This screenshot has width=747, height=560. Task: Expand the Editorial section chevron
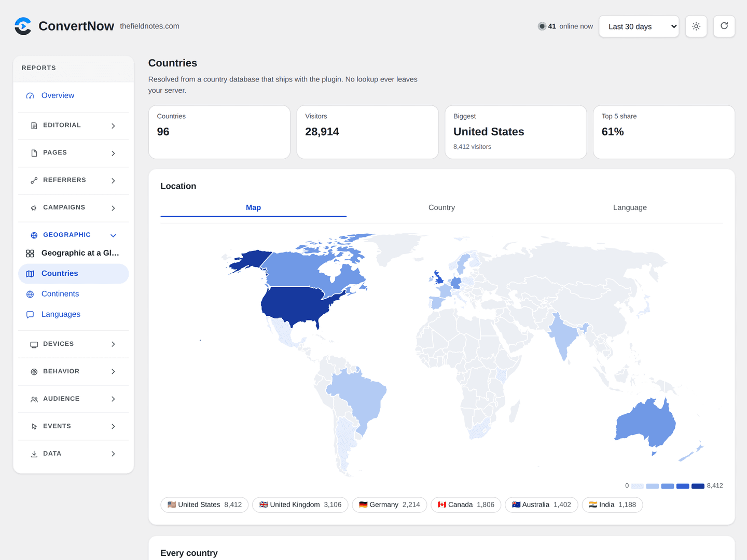(113, 126)
